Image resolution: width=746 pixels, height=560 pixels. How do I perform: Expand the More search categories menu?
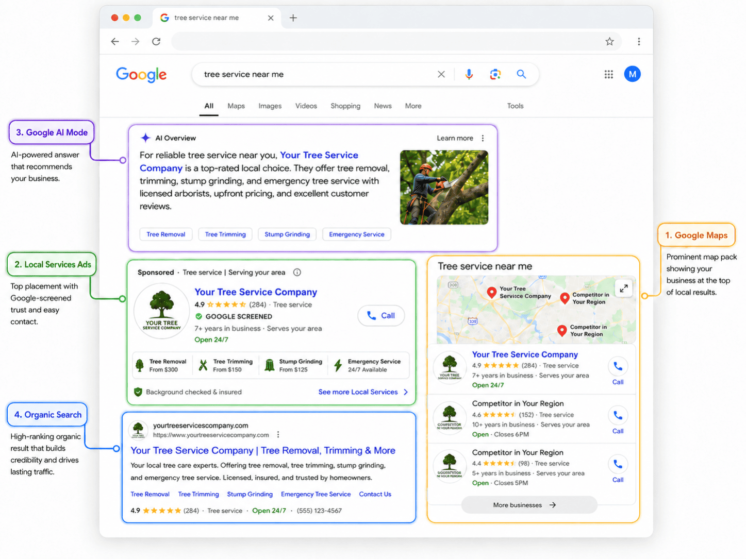tap(413, 106)
